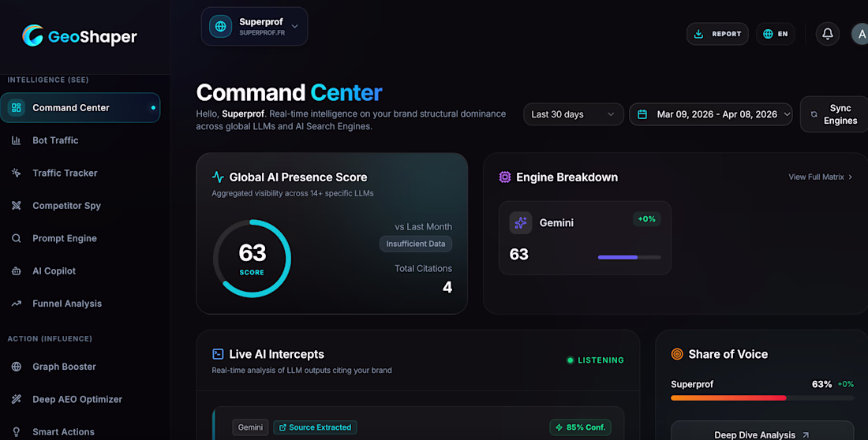Click the globe icon in brand selector
The height and width of the screenshot is (440, 868).
tap(220, 26)
